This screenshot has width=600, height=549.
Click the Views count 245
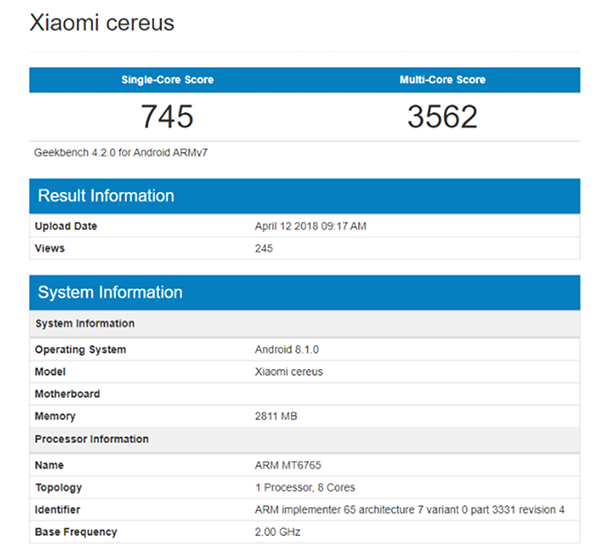coord(264,248)
